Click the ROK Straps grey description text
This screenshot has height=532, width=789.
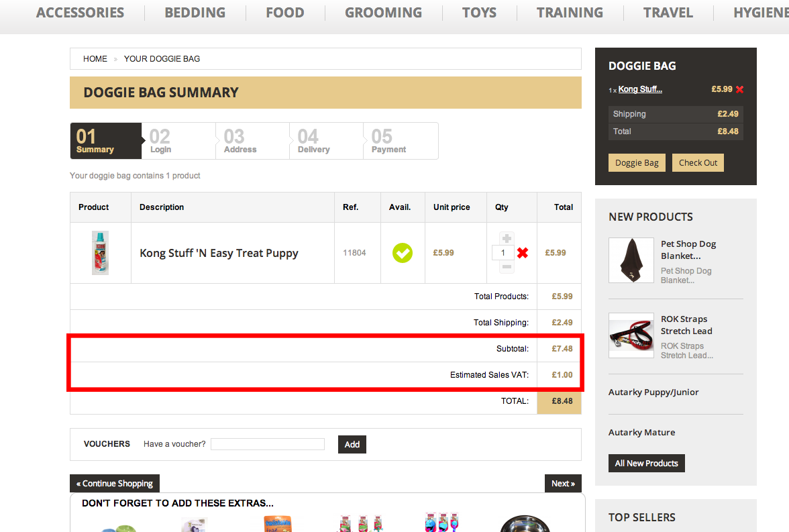pos(687,350)
